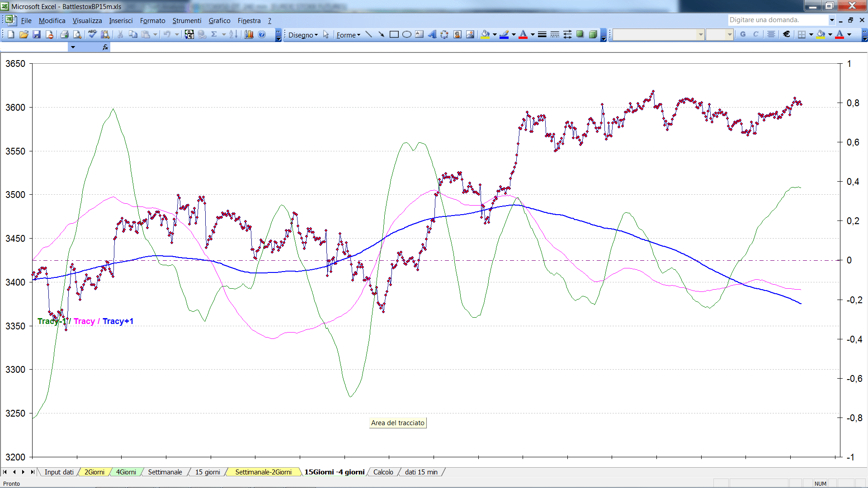Expand AutoSum function list arrow
Image resolution: width=868 pixels, height=488 pixels.
tap(223, 34)
